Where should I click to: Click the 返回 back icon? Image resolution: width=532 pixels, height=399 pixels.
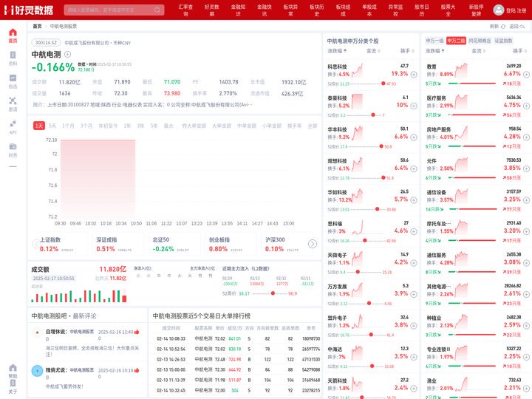point(522,27)
